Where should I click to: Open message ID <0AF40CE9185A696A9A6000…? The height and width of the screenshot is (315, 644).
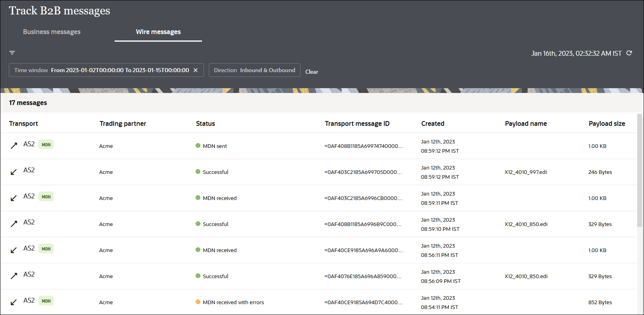pyautogui.click(x=363, y=250)
